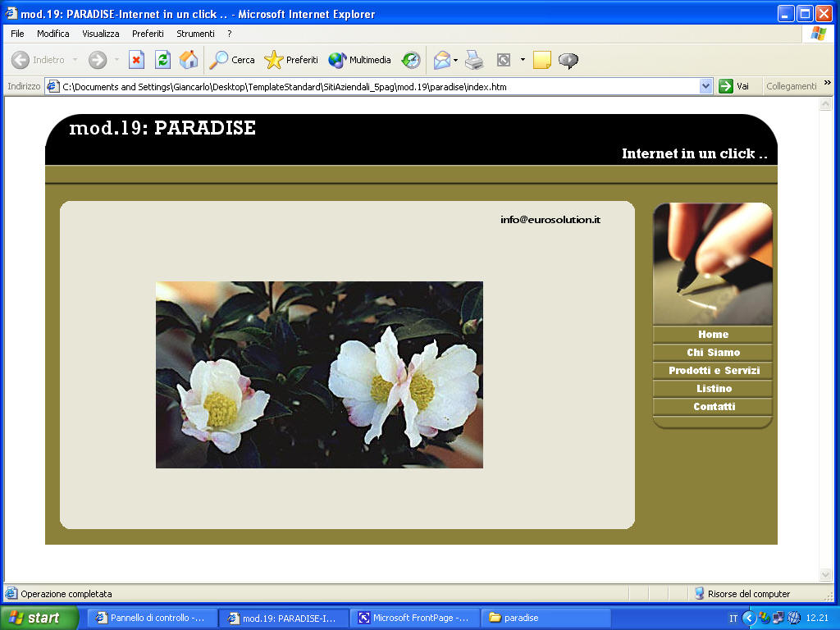This screenshot has width=840, height=630.
Task: Open the Modifica menu
Action: pos(53,34)
